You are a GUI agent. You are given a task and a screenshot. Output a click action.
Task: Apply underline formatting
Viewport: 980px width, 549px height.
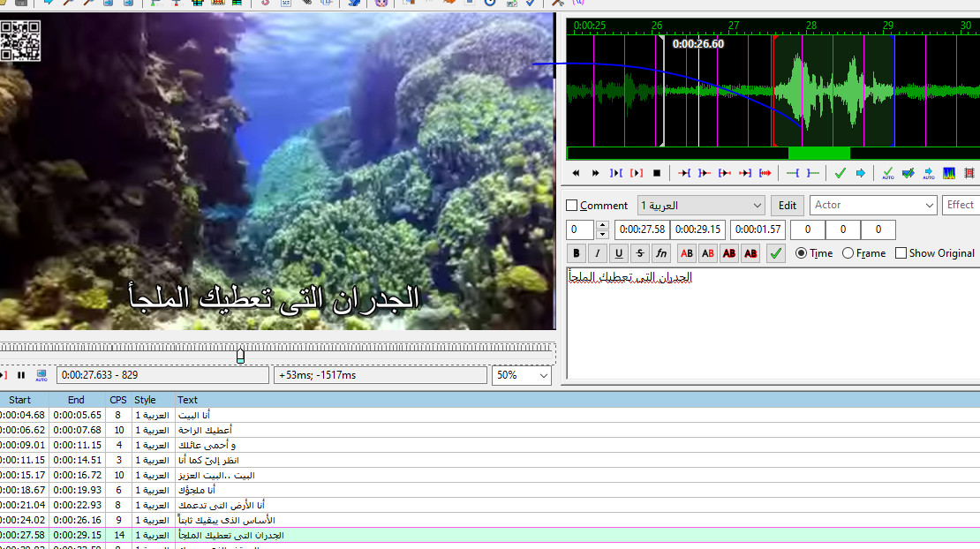(x=619, y=253)
